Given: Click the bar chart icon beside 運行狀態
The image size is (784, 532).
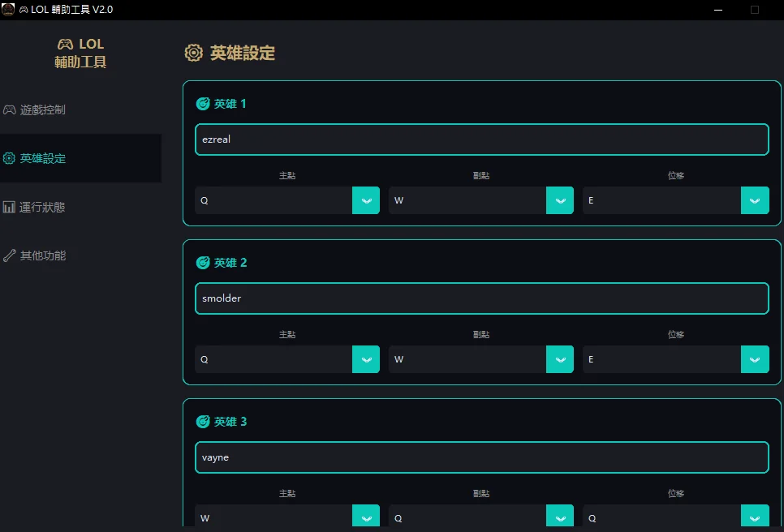Looking at the screenshot, I should click(x=9, y=207).
